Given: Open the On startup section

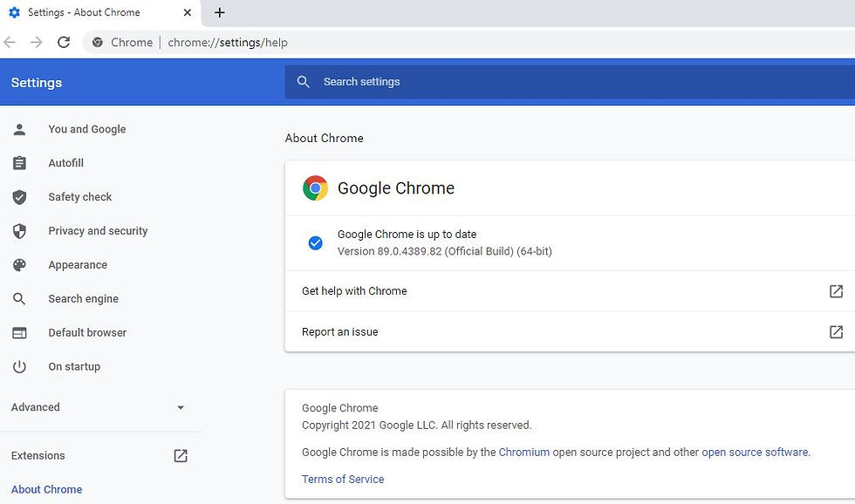Looking at the screenshot, I should (x=74, y=367).
